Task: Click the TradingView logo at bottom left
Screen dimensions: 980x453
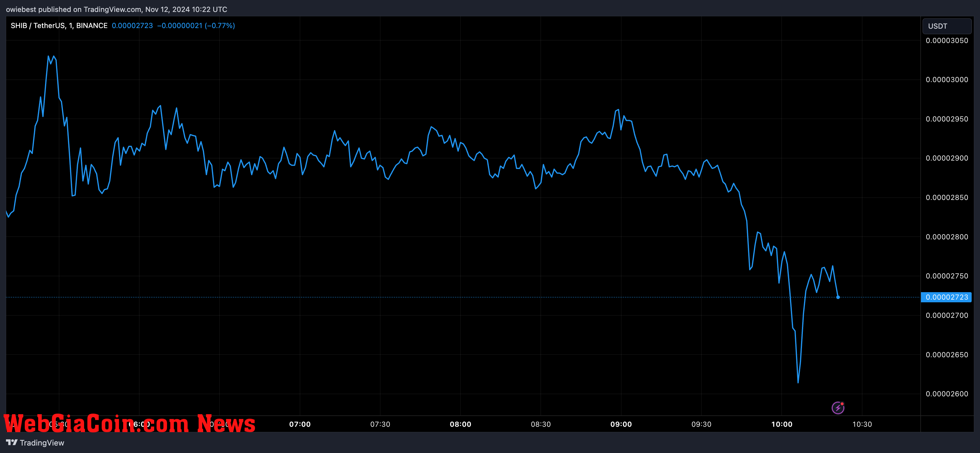Action: tap(35, 443)
